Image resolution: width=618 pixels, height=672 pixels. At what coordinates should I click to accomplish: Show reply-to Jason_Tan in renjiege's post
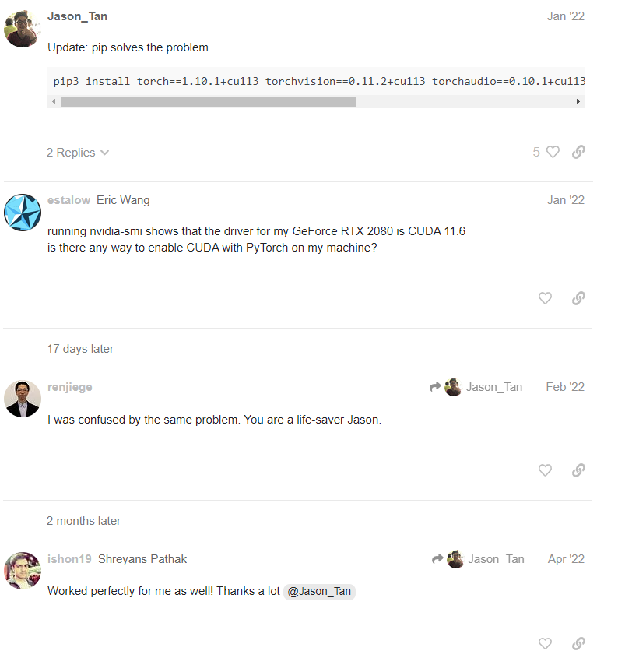(x=476, y=387)
